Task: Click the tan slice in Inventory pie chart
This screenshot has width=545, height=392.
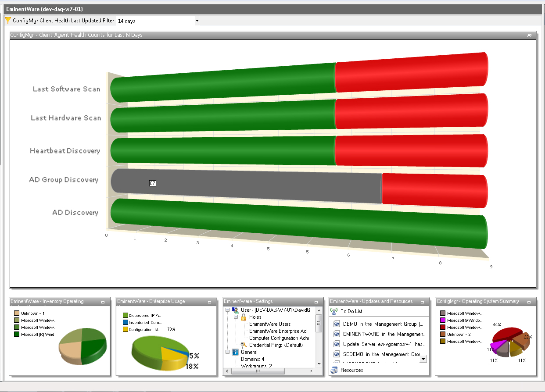Action: coord(70,352)
